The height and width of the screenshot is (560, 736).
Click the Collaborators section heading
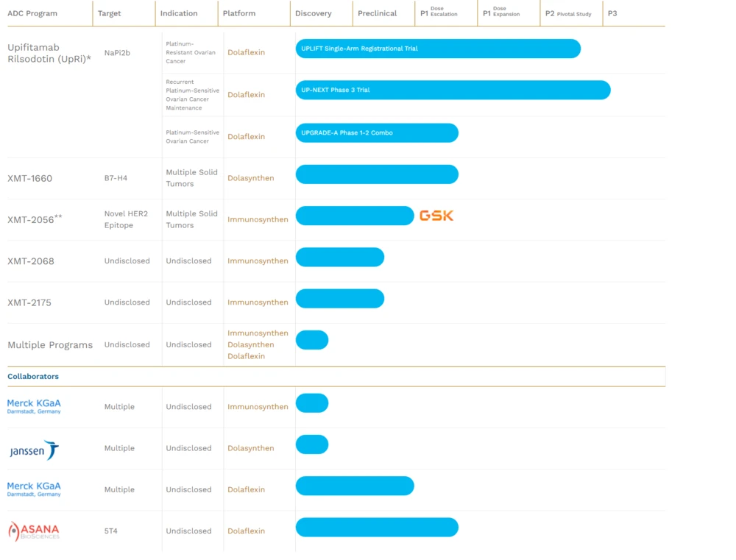[x=33, y=376]
